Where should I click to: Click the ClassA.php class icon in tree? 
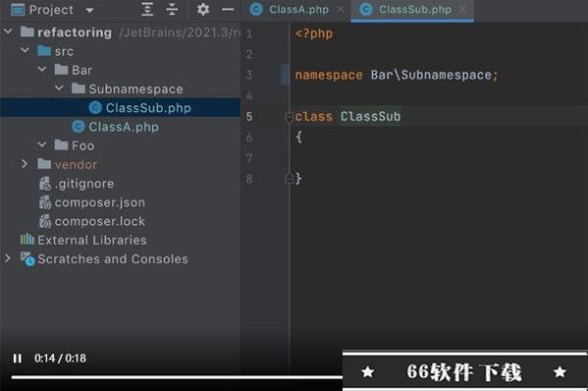pos(78,127)
